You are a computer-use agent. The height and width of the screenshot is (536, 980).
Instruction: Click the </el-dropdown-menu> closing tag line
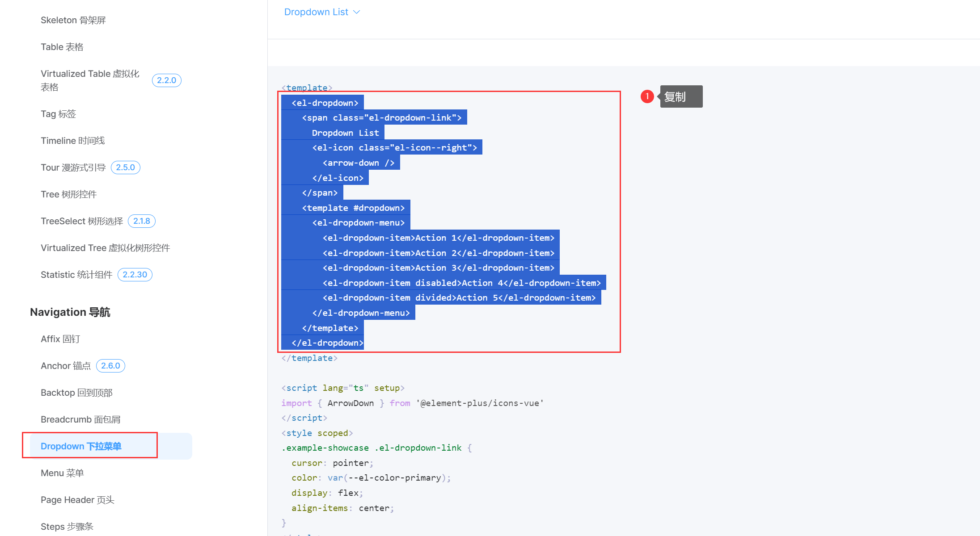tap(361, 313)
